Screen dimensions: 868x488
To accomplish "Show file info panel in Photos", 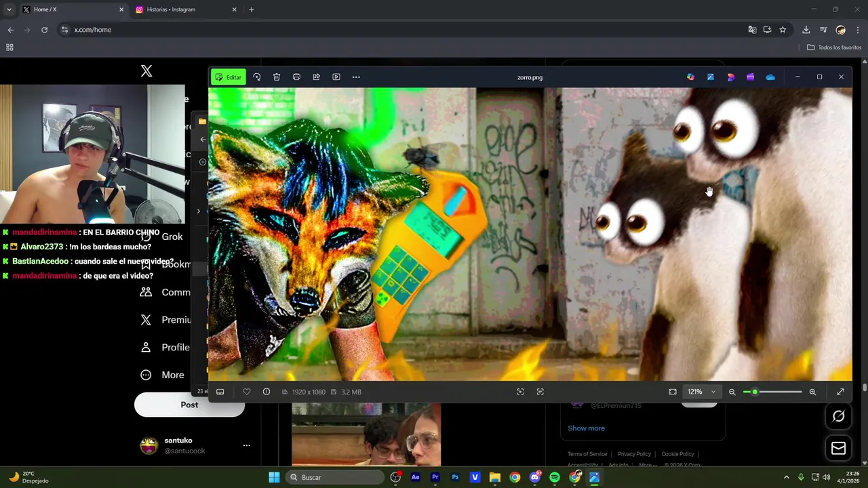I will tap(267, 392).
